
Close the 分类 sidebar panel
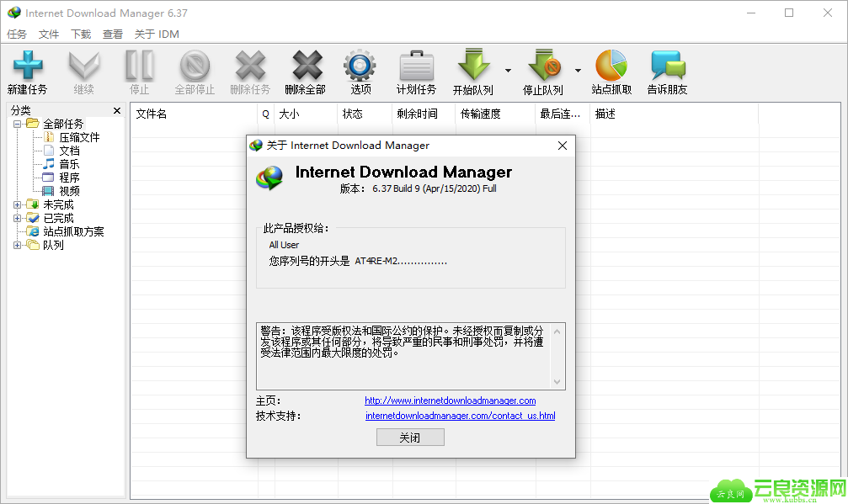click(x=117, y=110)
